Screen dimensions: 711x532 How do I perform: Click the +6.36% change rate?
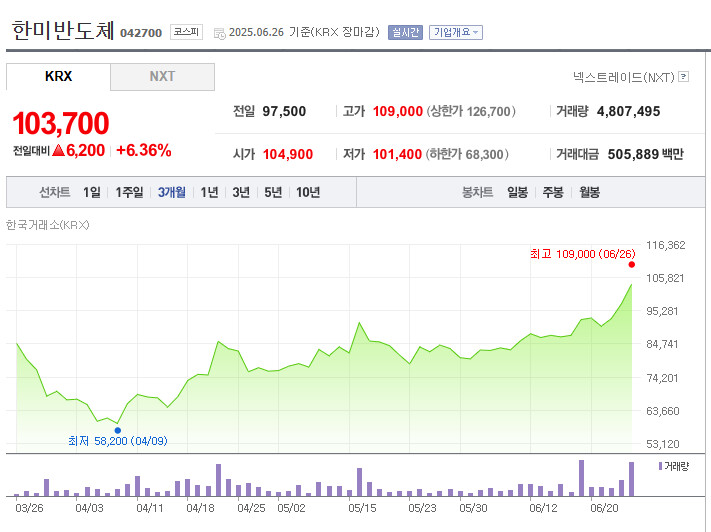[x=144, y=150]
